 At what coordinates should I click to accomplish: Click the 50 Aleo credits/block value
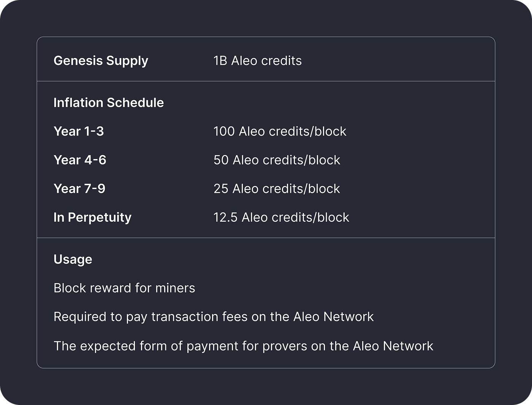click(x=277, y=160)
